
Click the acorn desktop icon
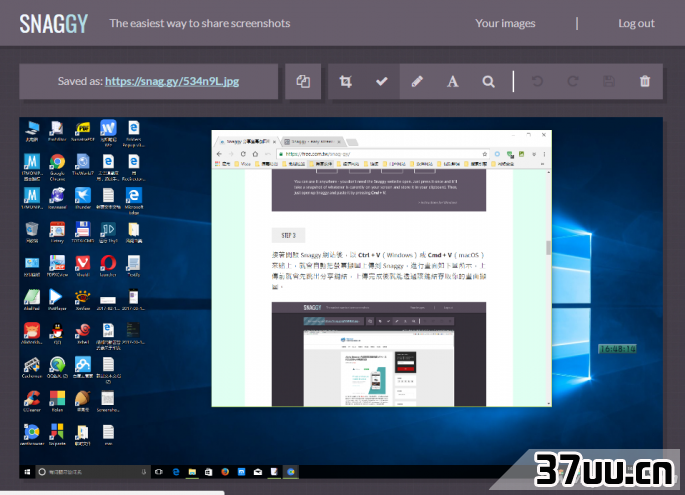pyautogui.click(x=83, y=401)
